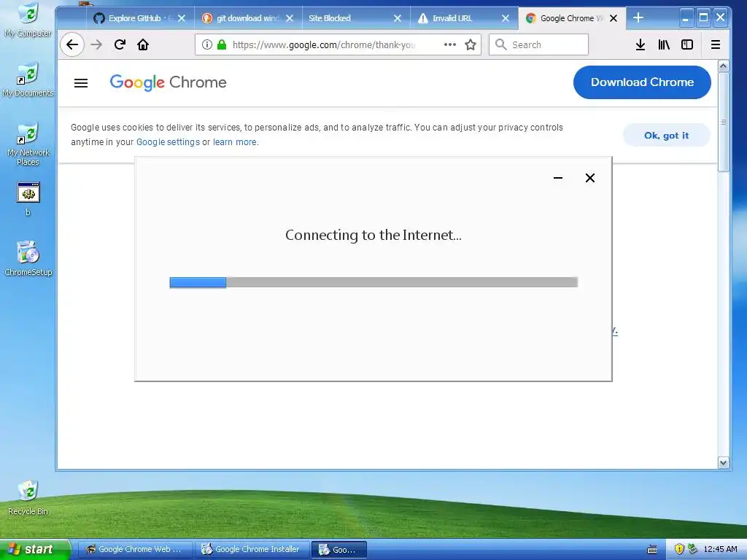Toggle the Firefox sidebar view
The image size is (747, 560).
[687, 44]
